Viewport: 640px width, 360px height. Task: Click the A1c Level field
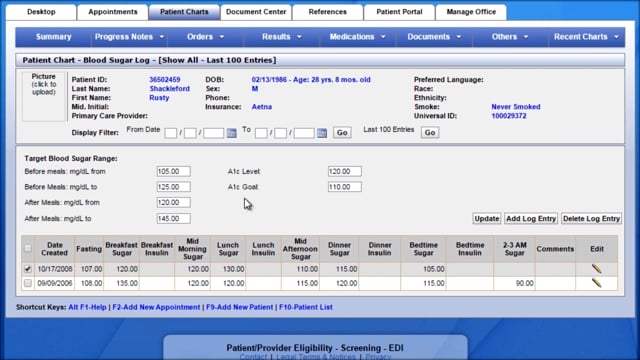344,171
